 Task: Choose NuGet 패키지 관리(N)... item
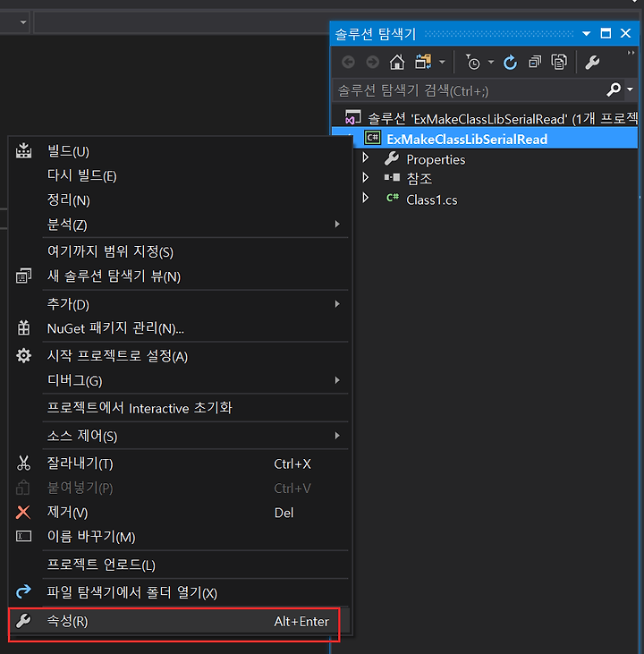tap(180, 328)
